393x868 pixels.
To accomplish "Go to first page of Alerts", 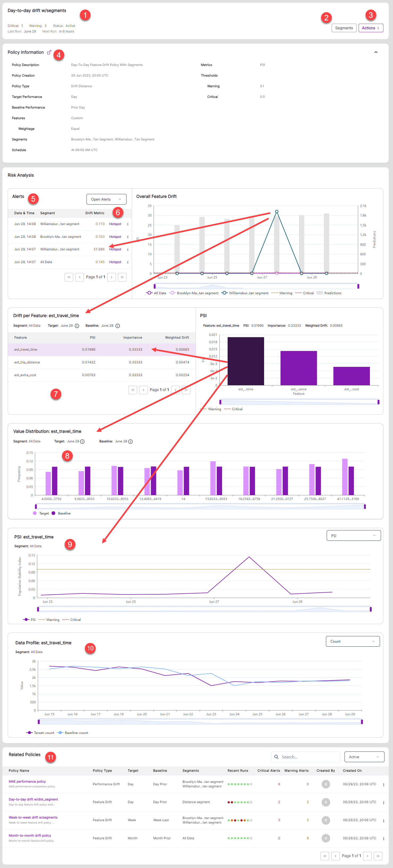I will pyautogui.click(x=69, y=277).
